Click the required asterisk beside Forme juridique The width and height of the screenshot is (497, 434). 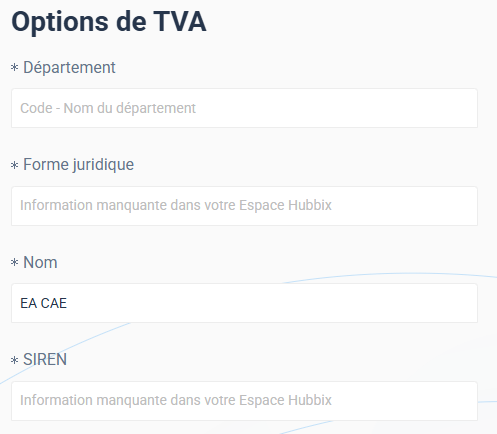(14, 165)
